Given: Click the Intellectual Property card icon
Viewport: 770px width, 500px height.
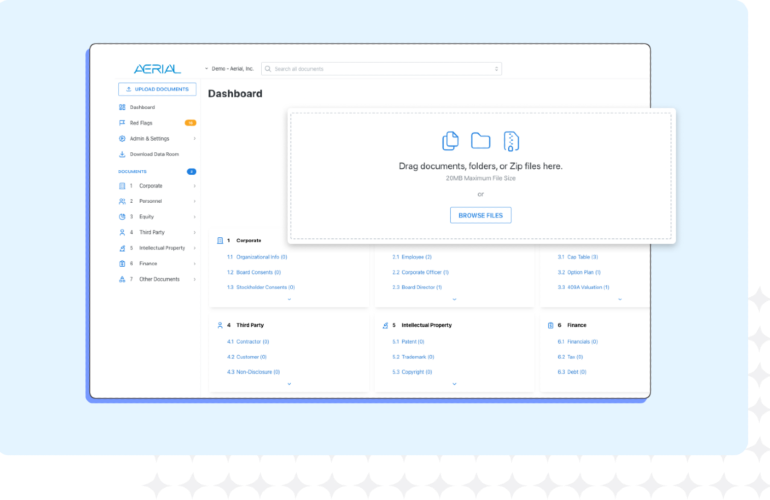Looking at the screenshot, I should coord(385,325).
